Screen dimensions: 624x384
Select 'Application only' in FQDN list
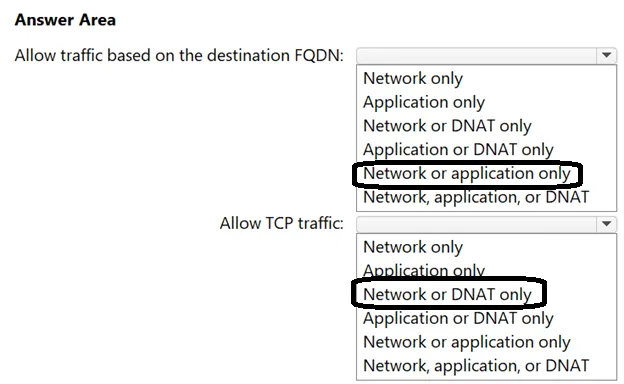[424, 102]
